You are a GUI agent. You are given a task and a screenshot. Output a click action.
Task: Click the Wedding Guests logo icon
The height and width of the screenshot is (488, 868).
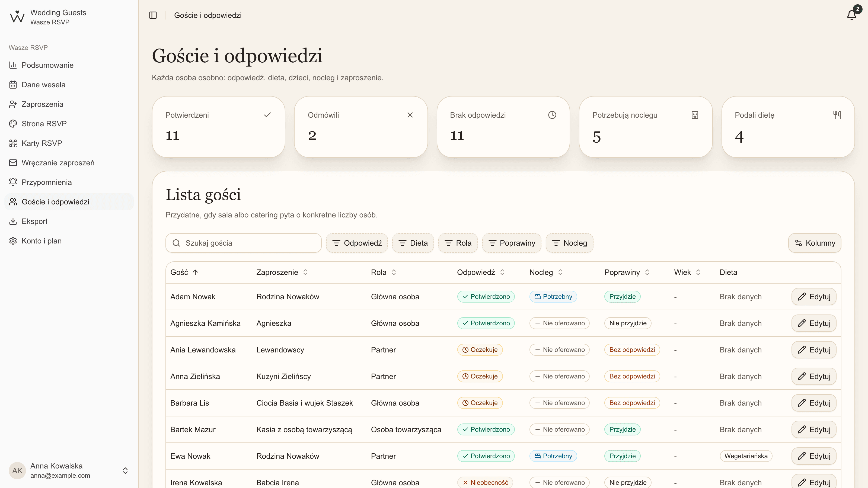pos(17,17)
